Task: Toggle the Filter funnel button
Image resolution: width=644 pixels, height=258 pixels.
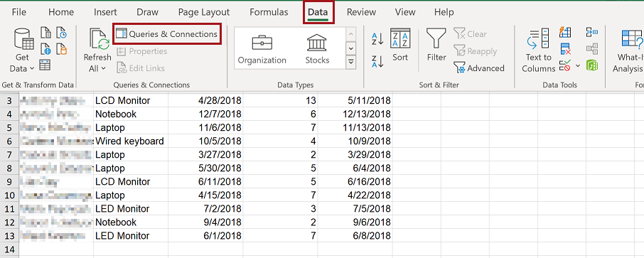Action: [x=436, y=45]
